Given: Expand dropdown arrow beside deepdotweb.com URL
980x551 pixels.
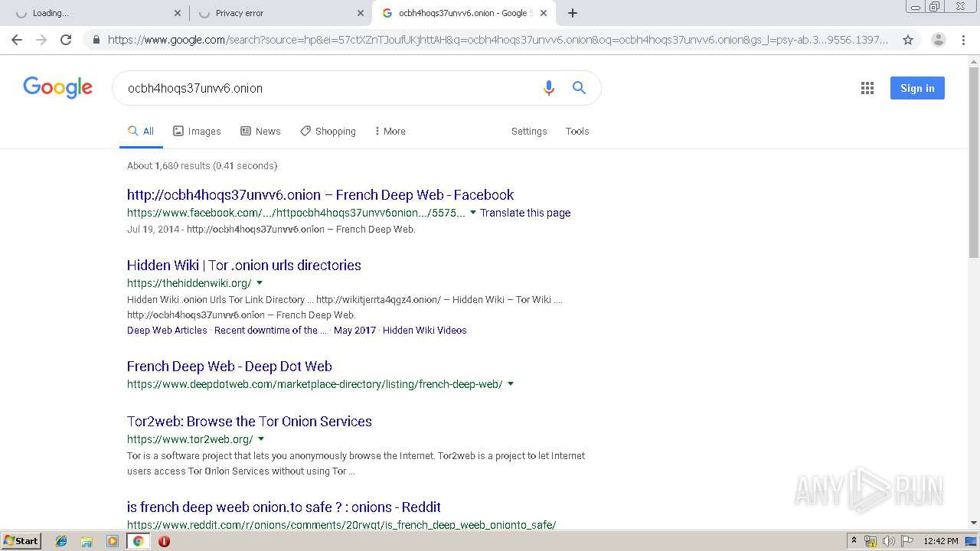Looking at the screenshot, I should [x=511, y=384].
